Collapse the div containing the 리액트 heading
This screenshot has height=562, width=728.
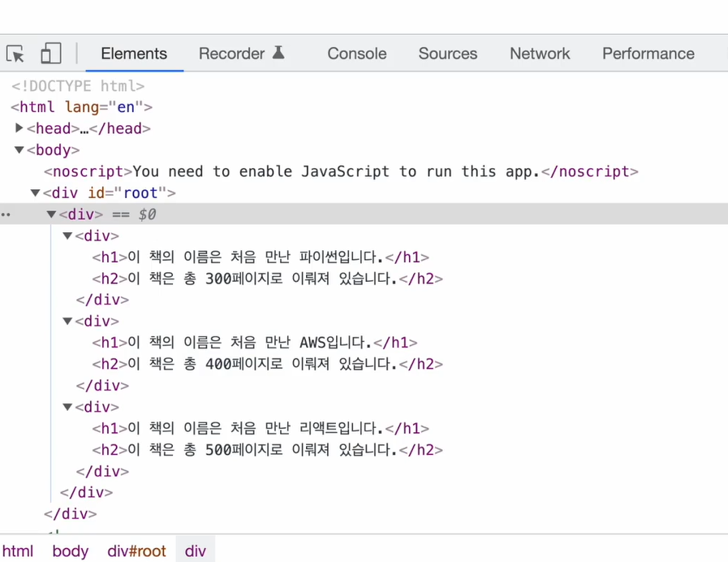[x=67, y=407]
